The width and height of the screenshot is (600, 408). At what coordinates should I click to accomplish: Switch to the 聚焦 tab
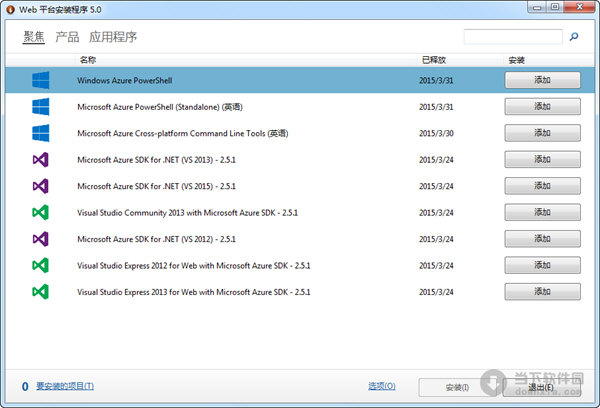coord(34,37)
